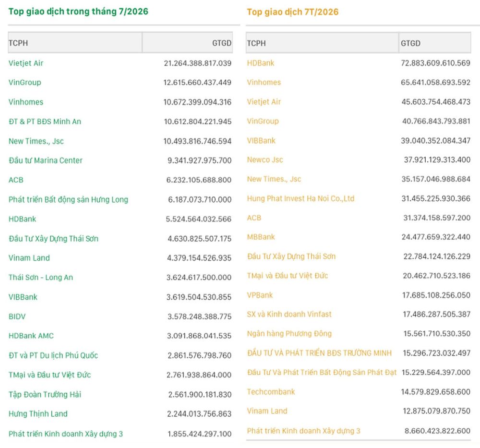Image resolution: width=480 pixels, height=448 pixels.
Task: Click the GTGD column header in the 7T/2026 table
Action: click(435, 43)
